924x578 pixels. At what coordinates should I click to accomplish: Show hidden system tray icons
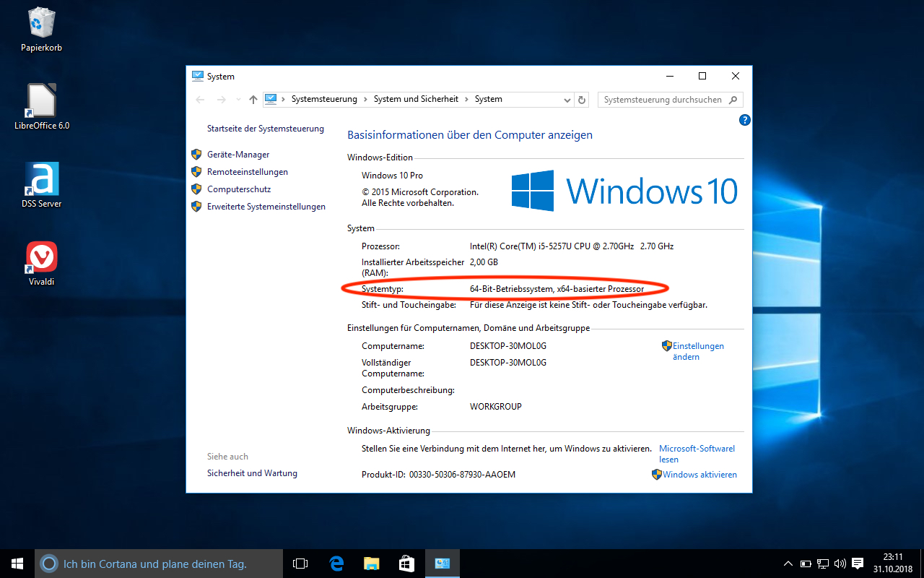point(789,564)
